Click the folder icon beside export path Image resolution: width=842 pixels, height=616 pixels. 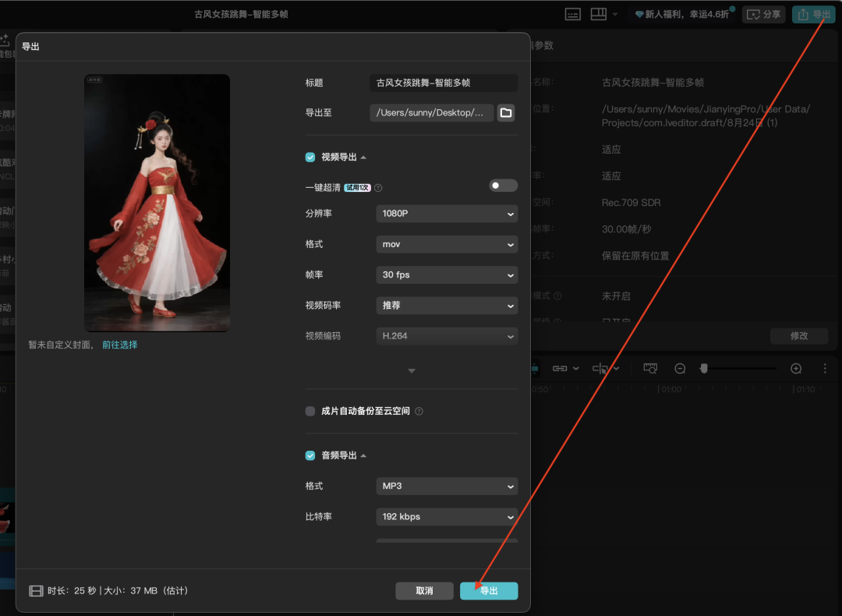(506, 113)
